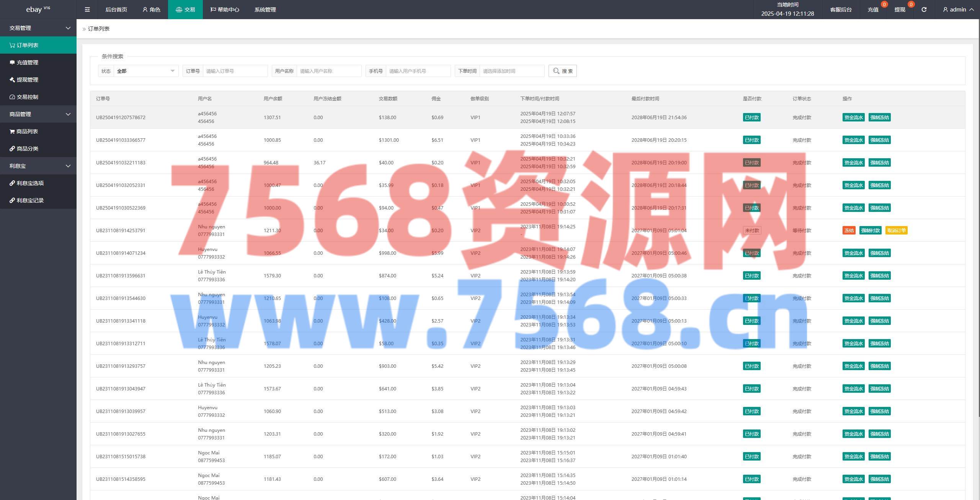This screenshot has width=980, height=500.
Task: Expand the admin user menu
Action: (x=958, y=10)
